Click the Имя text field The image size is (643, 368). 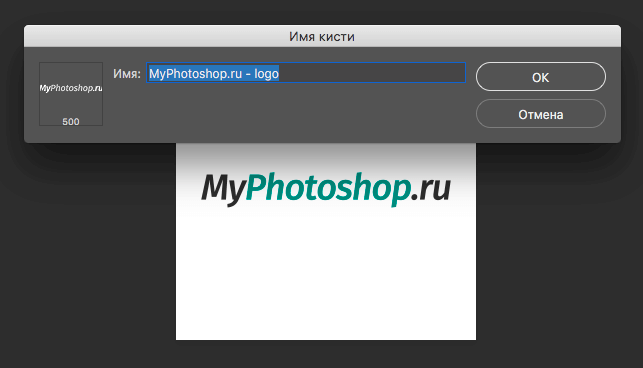pyautogui.click(x=306, y=73)
